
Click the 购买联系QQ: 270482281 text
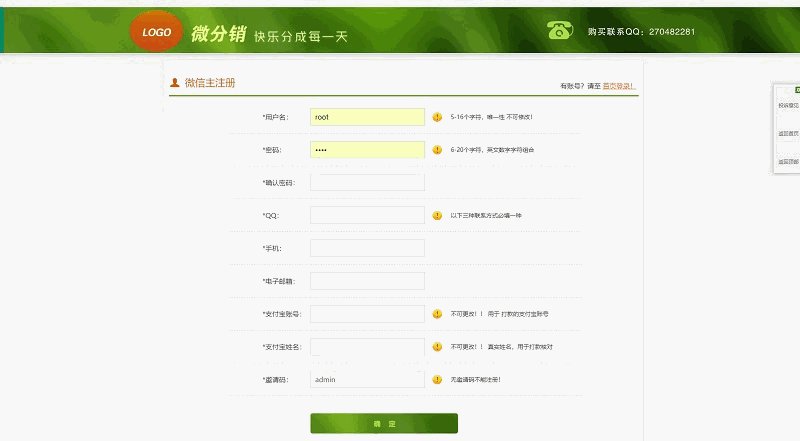coord(641,32)
